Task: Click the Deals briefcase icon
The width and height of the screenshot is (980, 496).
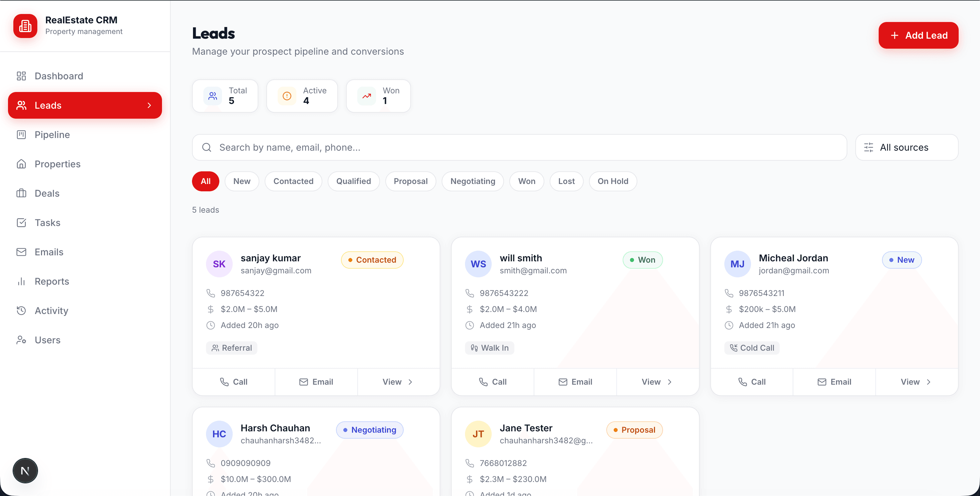Action: click(x=22, y=193)
